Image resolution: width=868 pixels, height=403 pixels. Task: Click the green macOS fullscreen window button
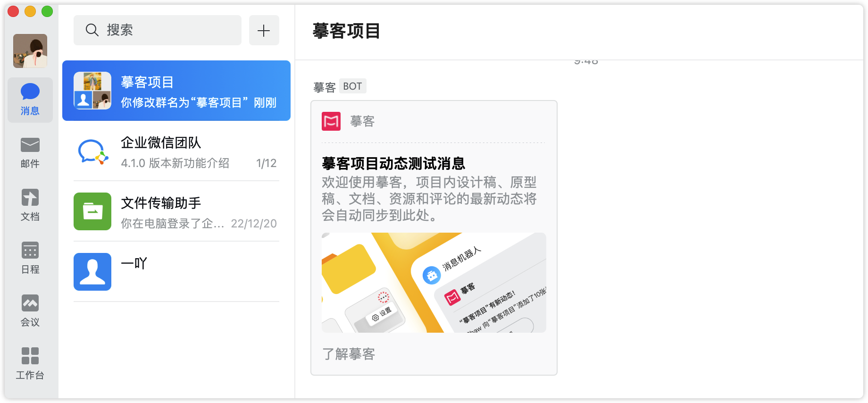pos(47,11)
